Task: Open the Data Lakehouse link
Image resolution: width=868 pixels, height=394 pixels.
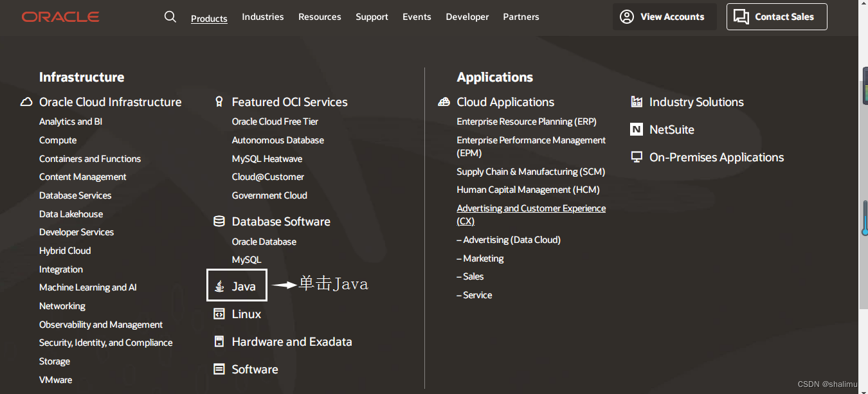Action: click(71, 214)
